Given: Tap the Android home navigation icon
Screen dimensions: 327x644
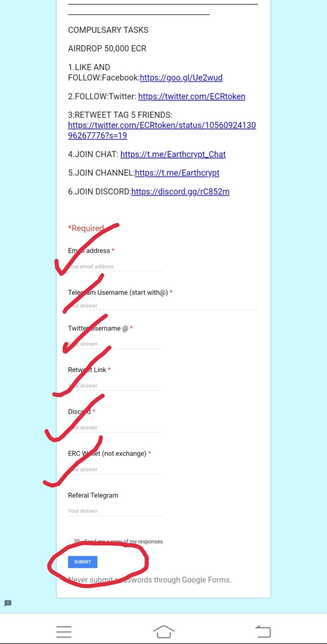Looking at the screenshot, I should point(163,632).
